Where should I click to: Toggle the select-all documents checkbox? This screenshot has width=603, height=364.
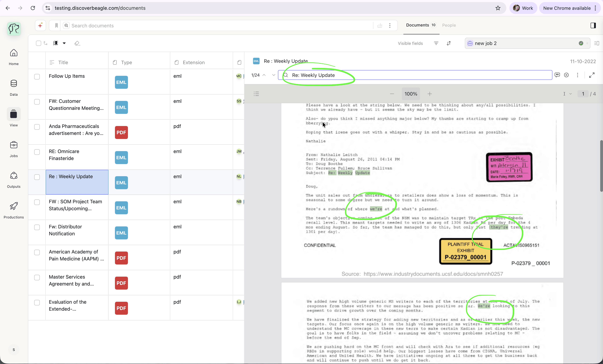pyautogui.click(x=38, y=43)
